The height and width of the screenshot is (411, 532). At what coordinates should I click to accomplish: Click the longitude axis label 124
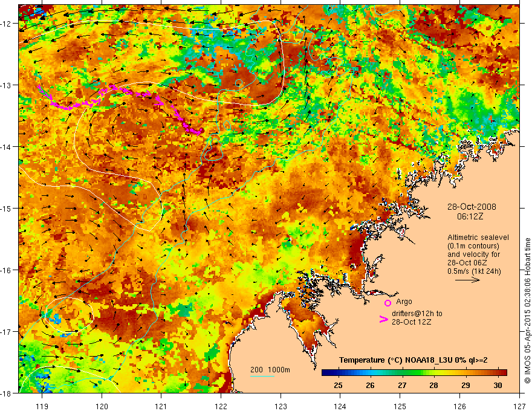pyautogui.click(x=340, y=406)
